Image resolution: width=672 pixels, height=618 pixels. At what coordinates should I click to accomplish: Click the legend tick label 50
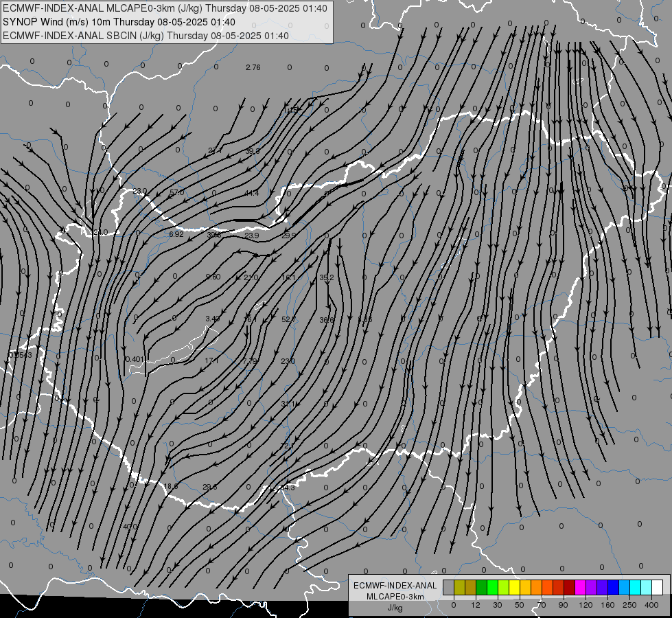(520, 605)
